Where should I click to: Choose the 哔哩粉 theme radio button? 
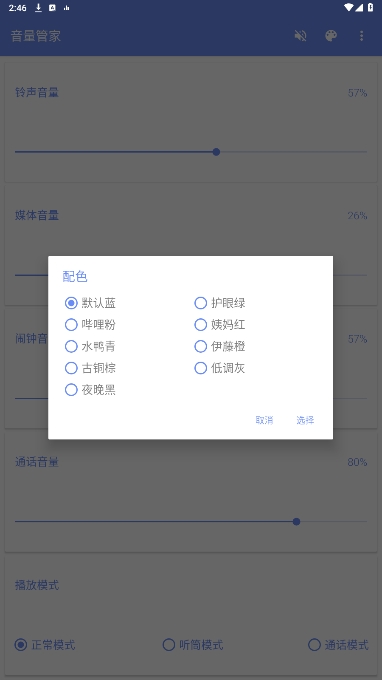click(91, 324)
